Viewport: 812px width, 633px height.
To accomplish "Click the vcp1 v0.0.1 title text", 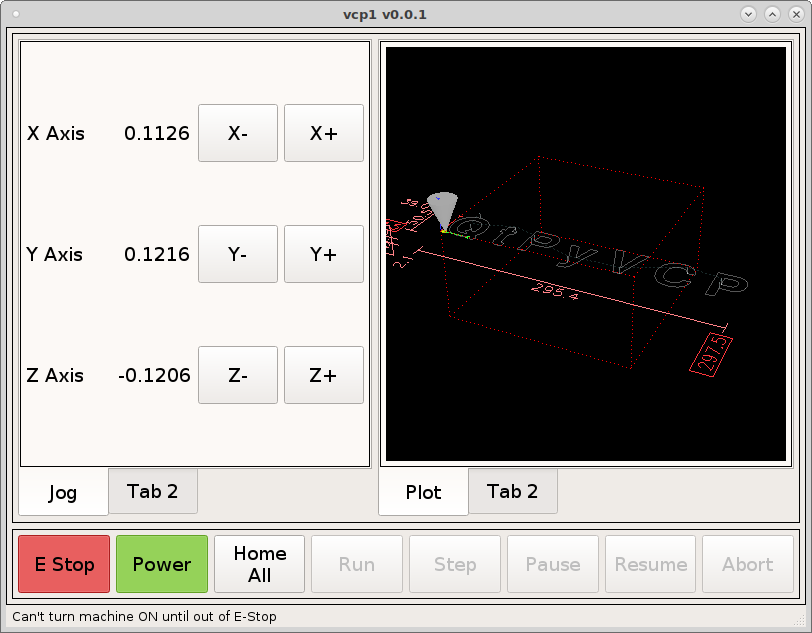I will (x=385, y=15).
